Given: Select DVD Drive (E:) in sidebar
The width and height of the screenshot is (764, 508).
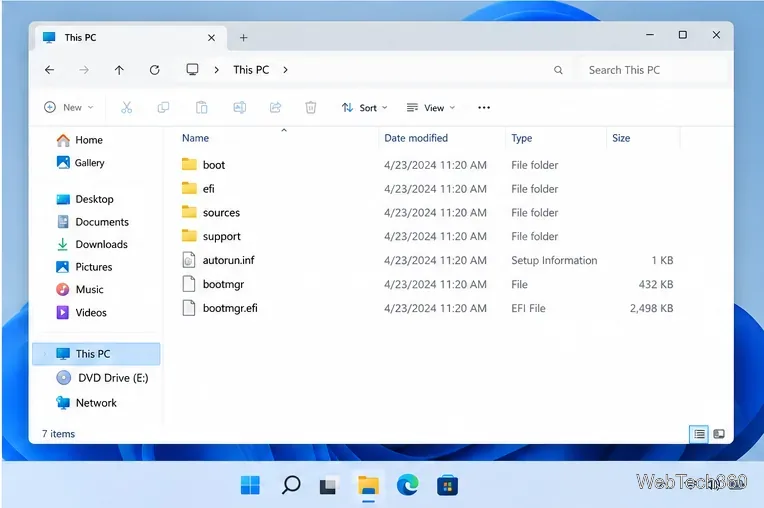Looking at the screenshot, I should pyautogui.click(x=102, y=378).
